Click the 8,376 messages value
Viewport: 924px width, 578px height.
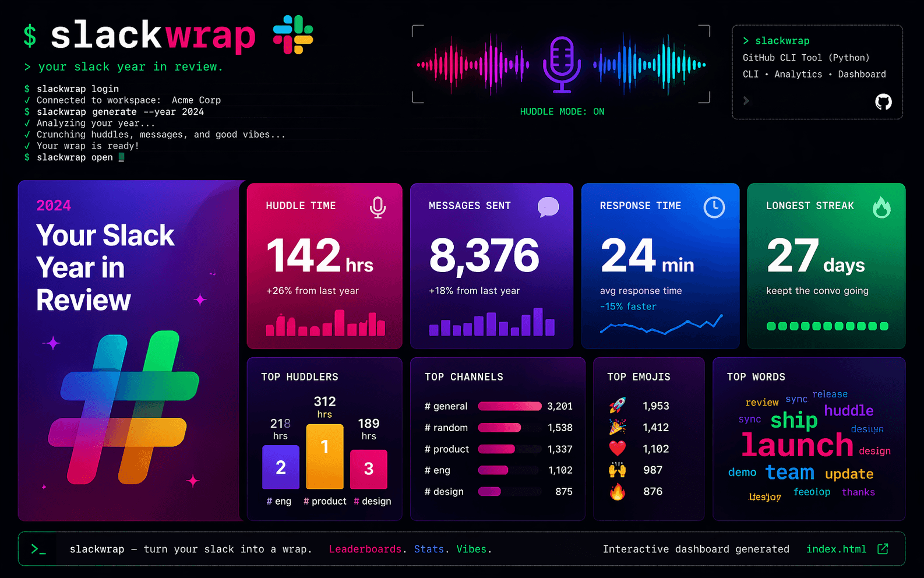click(x=484, y=256)
